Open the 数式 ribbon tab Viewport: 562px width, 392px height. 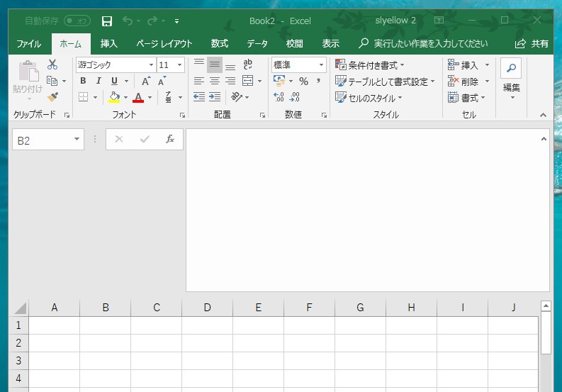pyautogui.click(x=220, y=43)
